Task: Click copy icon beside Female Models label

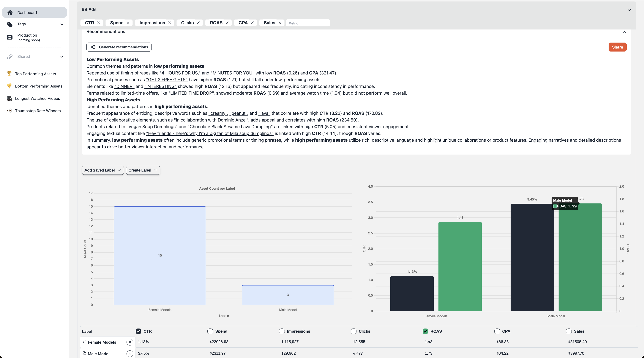Action: pyautogui.click(x=84, y=342)
